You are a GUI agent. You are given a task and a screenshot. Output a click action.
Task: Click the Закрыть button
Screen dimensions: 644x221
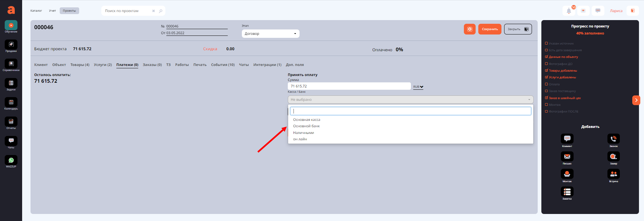pos(518,29)
